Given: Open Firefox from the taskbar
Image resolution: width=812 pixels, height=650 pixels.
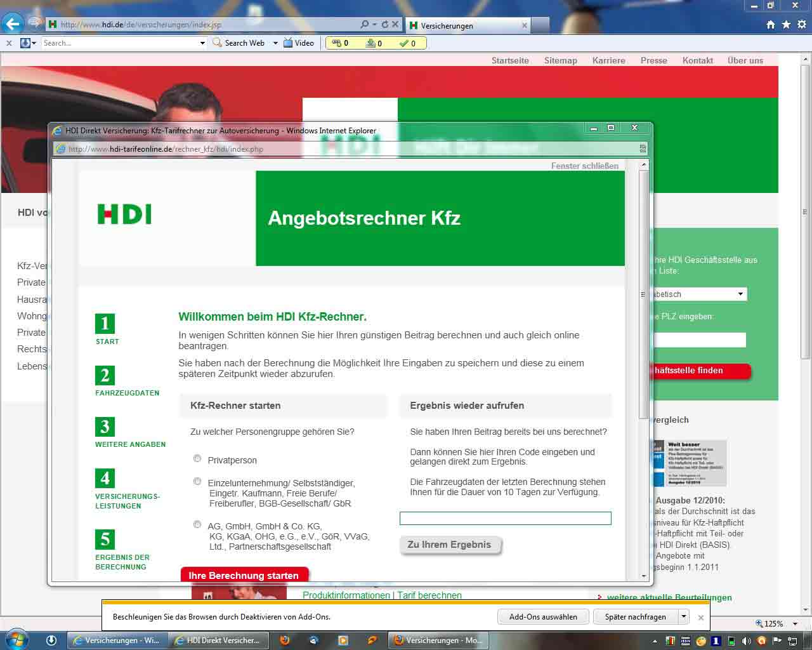Looking at the screenshot, I should pyautogui.click(x=285, y=640).
